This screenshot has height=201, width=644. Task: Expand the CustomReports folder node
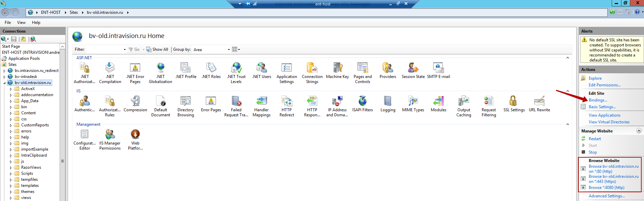[11, 125]
